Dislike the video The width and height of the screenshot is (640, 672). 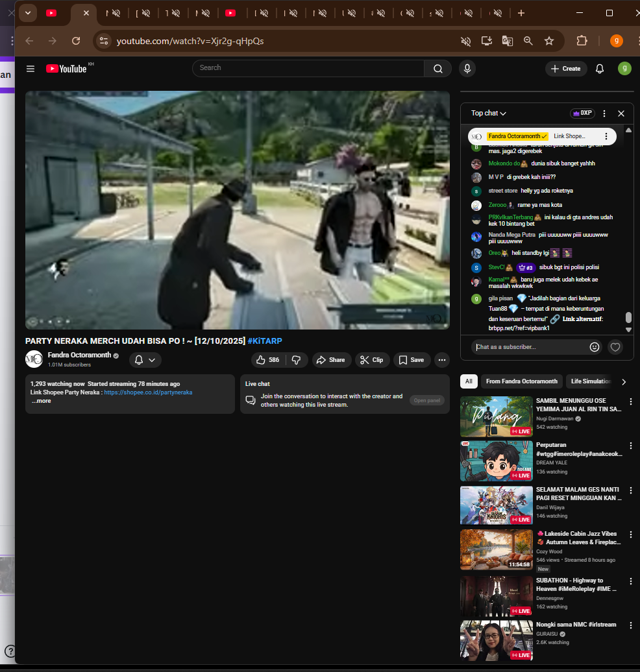coord(297,360)
